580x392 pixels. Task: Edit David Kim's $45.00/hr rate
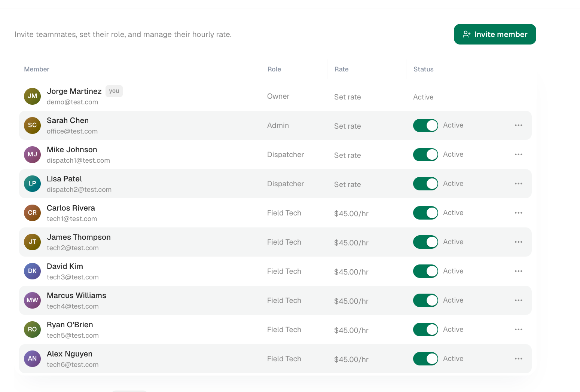point(351,272)
